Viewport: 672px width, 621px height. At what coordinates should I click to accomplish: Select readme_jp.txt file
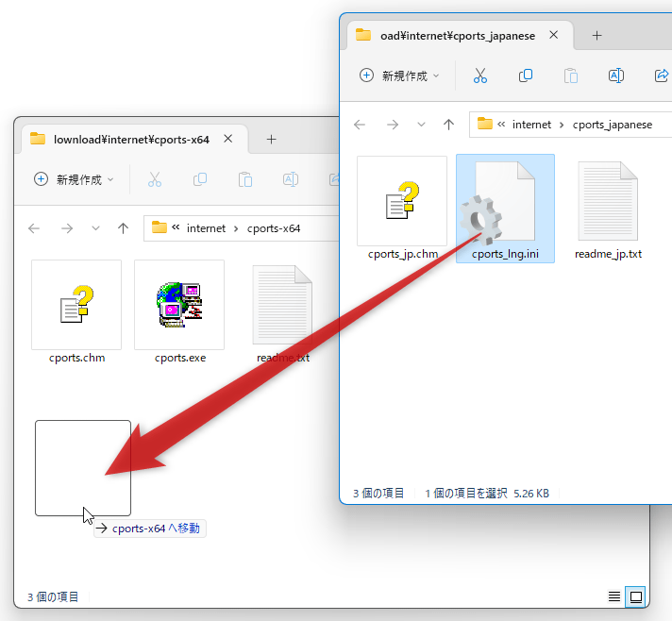608,209
